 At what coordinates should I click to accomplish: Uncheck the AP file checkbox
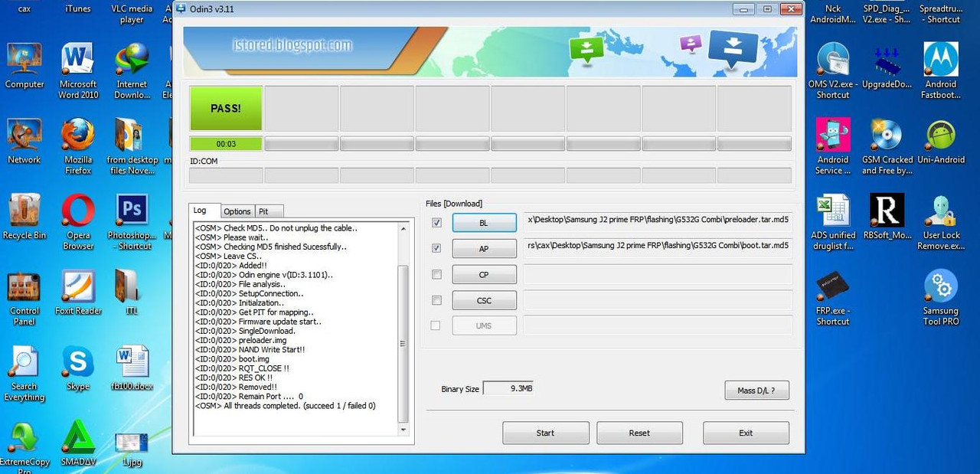[436, 248]
